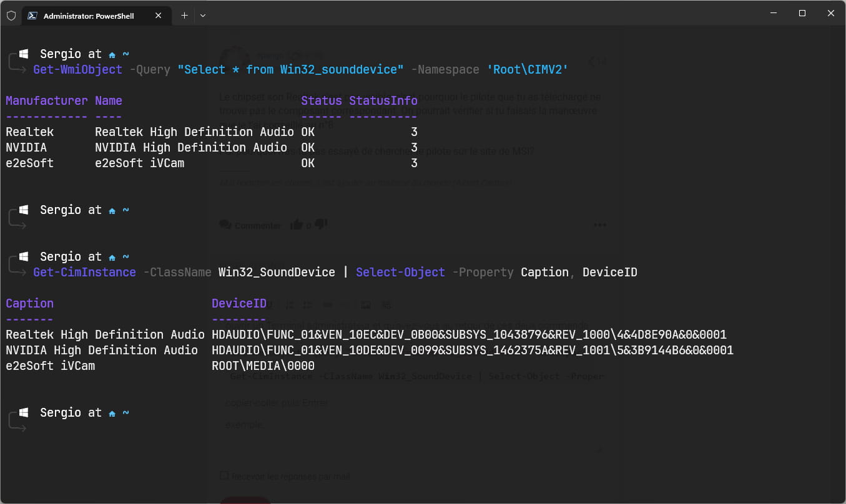Click the Manufacturer column header
Viewport: 846px width, 504px height.
pyautogui.click(x=47, y=100)
